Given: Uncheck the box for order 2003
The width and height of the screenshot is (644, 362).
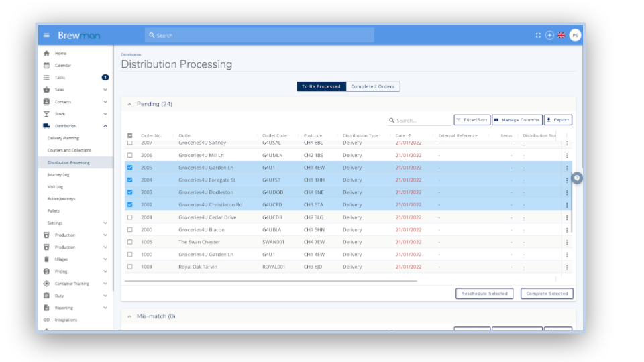Looking at the screenshot, I should (129, 192).
